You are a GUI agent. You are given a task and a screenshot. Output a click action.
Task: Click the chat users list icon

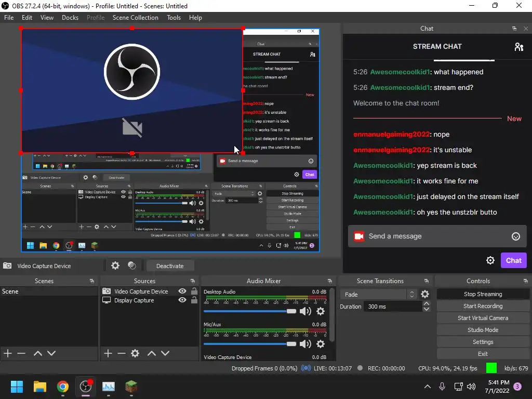pyautogui.click(x=519, y=46)
